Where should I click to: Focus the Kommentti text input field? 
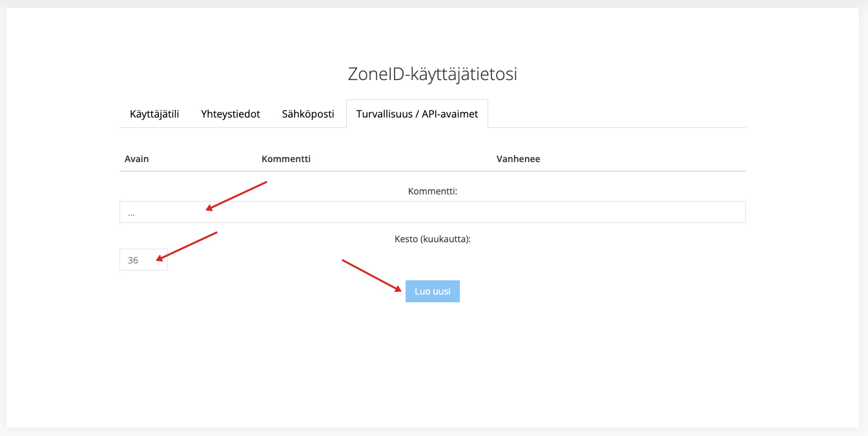pos(432,212)
